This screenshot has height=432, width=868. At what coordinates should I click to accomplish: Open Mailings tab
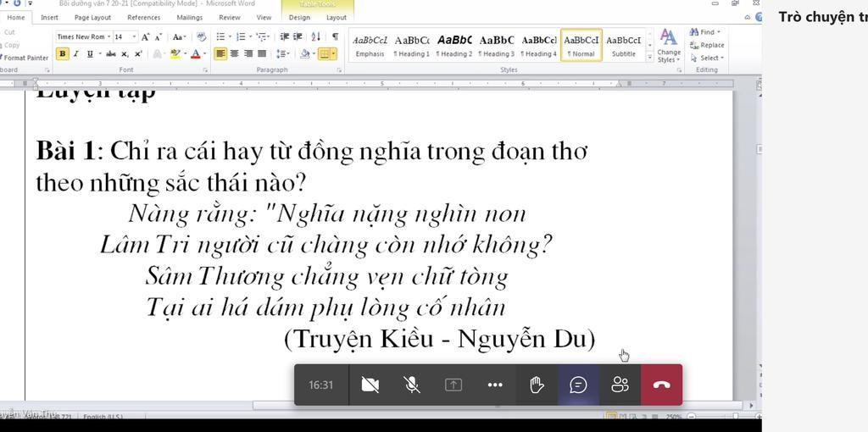click(x=189, y=18)
